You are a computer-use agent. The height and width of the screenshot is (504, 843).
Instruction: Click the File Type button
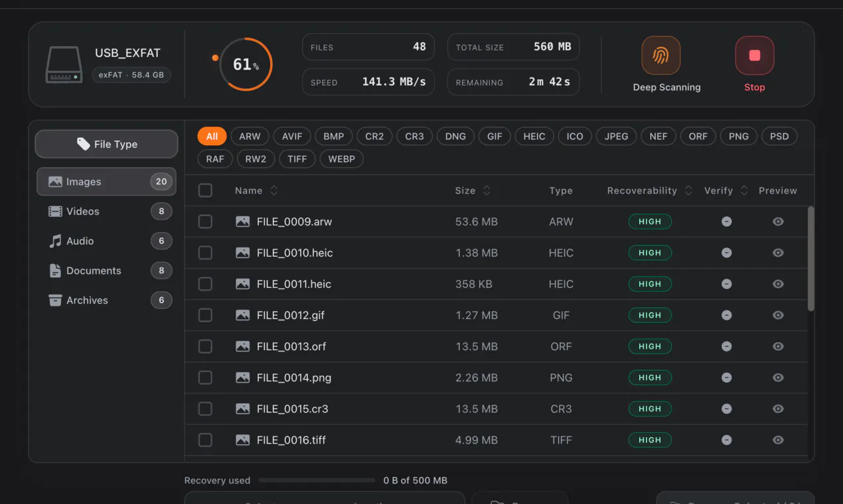pos(106,144)
